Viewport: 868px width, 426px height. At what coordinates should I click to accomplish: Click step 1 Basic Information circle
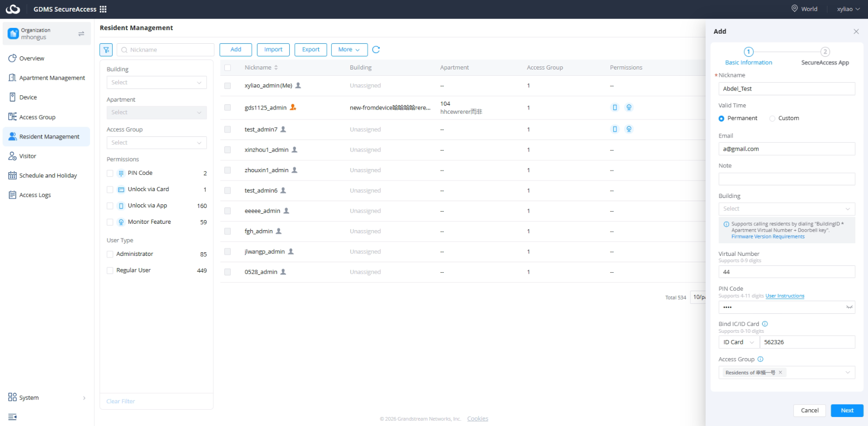pos(748,52)
